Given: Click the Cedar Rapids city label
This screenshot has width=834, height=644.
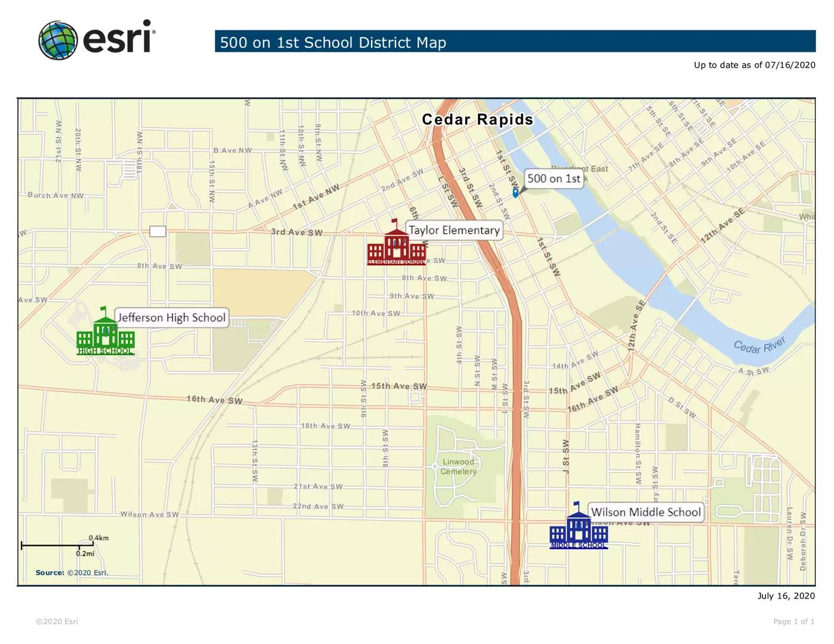Looking at the screenshot, I should click(477, 119).
